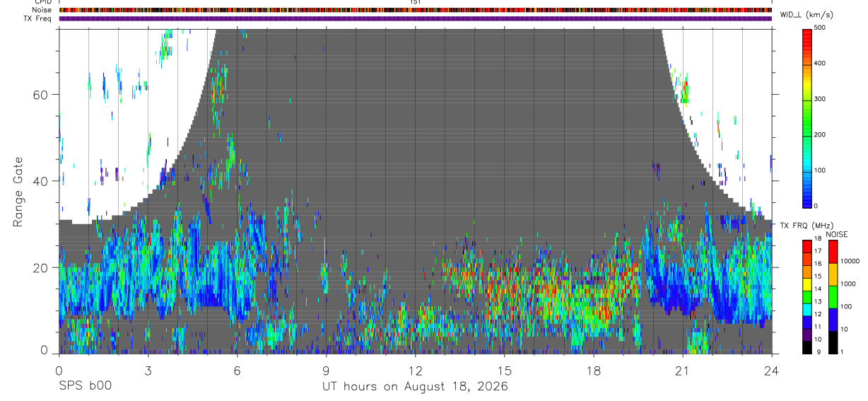868x401 pixels.
Task: Select the green 1000 block in the NOISE legend
Action: coord(833,297)
